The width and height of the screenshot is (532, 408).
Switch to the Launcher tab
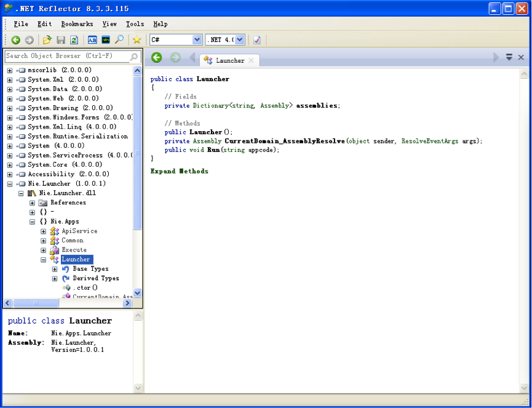[x=229, y=60]
